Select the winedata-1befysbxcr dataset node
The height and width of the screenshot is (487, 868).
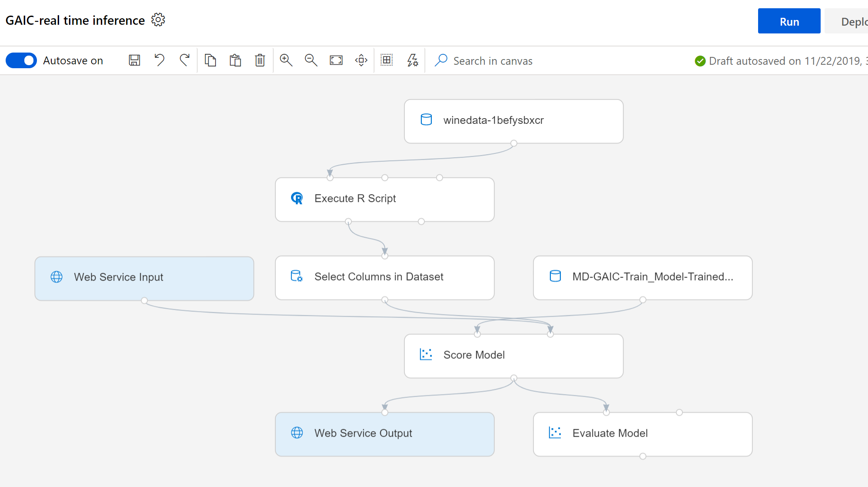[x=514, y=121]
